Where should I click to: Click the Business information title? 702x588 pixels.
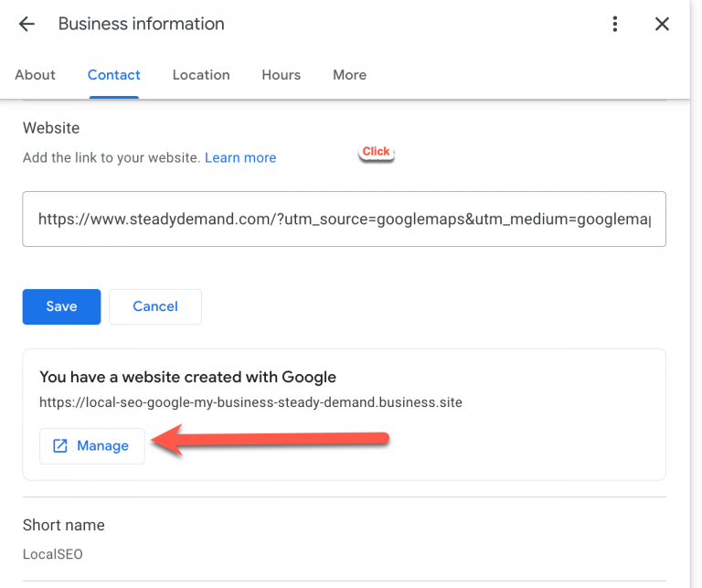tap(141, 25)
